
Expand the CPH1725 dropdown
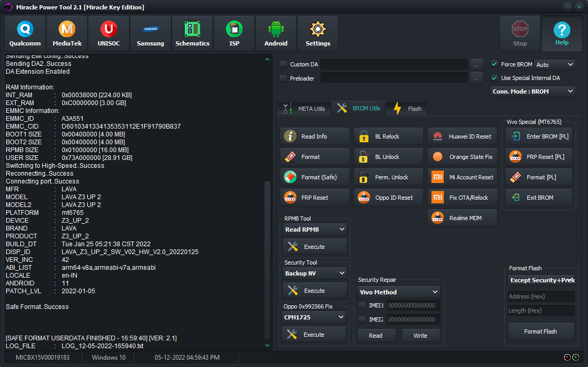coord(314,317)
